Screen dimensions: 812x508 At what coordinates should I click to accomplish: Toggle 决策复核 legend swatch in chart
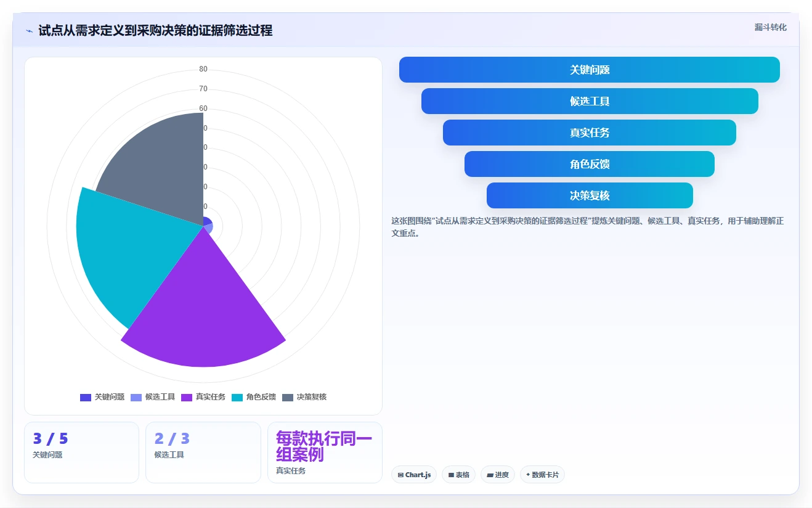click(288, 397)
